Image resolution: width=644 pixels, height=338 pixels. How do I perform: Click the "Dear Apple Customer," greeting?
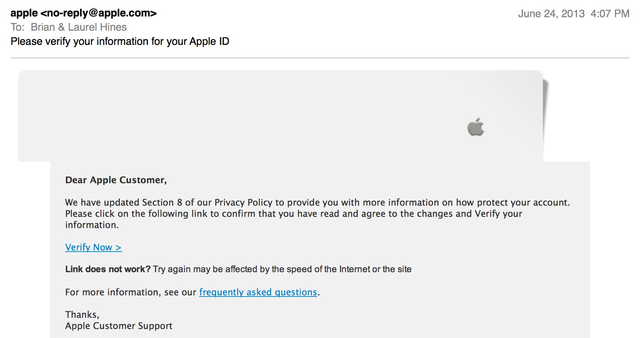(x=116, y=180)
